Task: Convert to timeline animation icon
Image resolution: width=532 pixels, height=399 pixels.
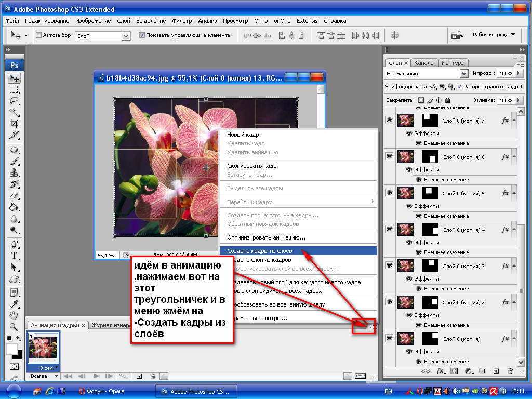Action: point(360,376)
